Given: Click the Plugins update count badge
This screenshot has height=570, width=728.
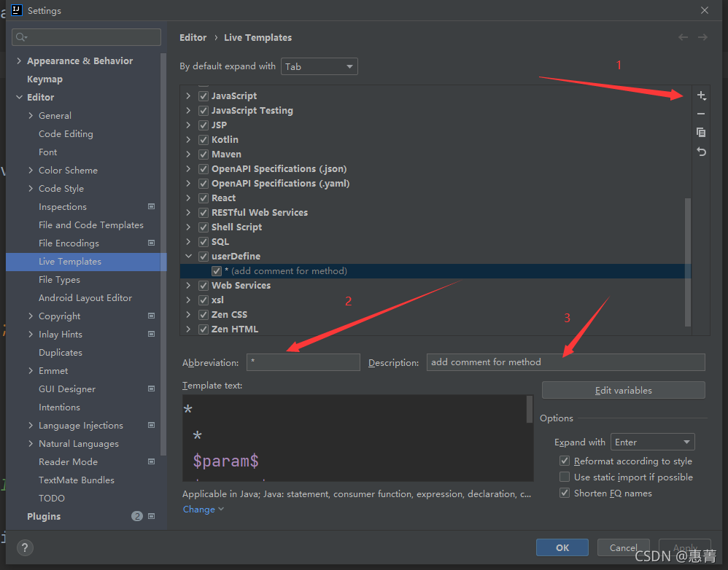Looking at the screenshot, I should 137,516.
